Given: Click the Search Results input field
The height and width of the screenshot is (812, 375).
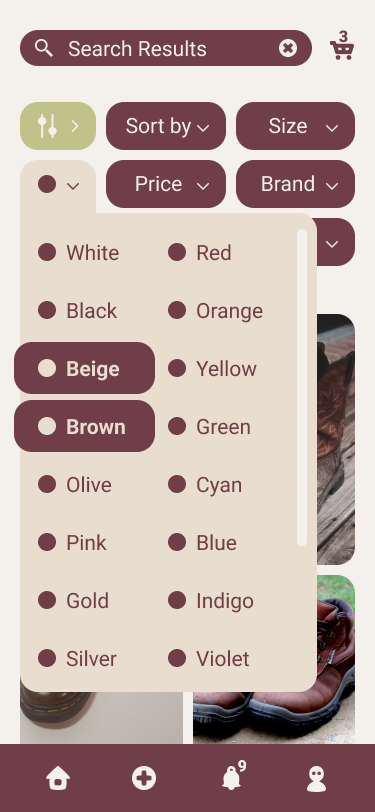Looking at the screenshot, I should pos(166,48).
